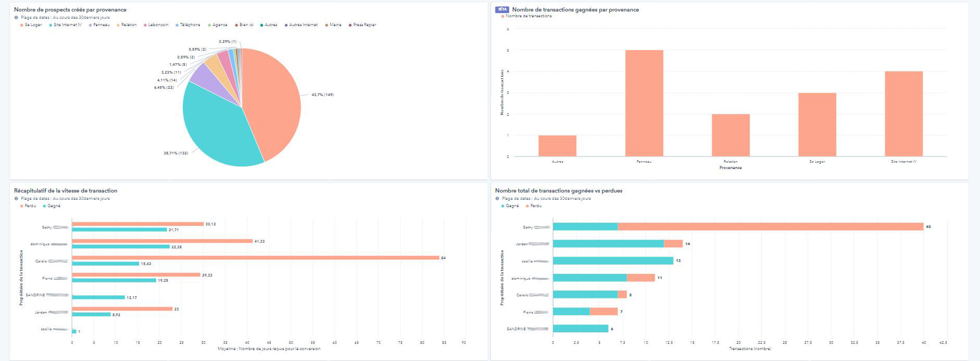The height and width of the screenshot is (361, 980).
Task: Toggle the Nombre de transactions legend entry
Action: tap(526, 16)
